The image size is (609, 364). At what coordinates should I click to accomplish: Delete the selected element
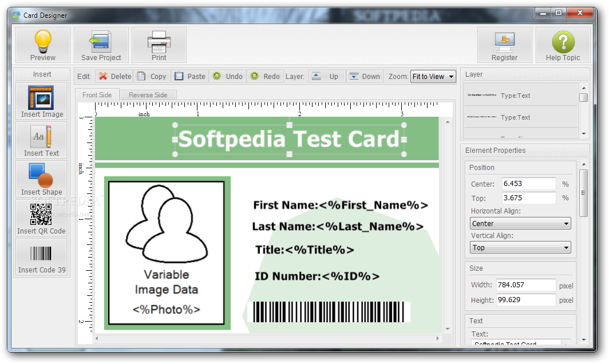tap(114, 76)
